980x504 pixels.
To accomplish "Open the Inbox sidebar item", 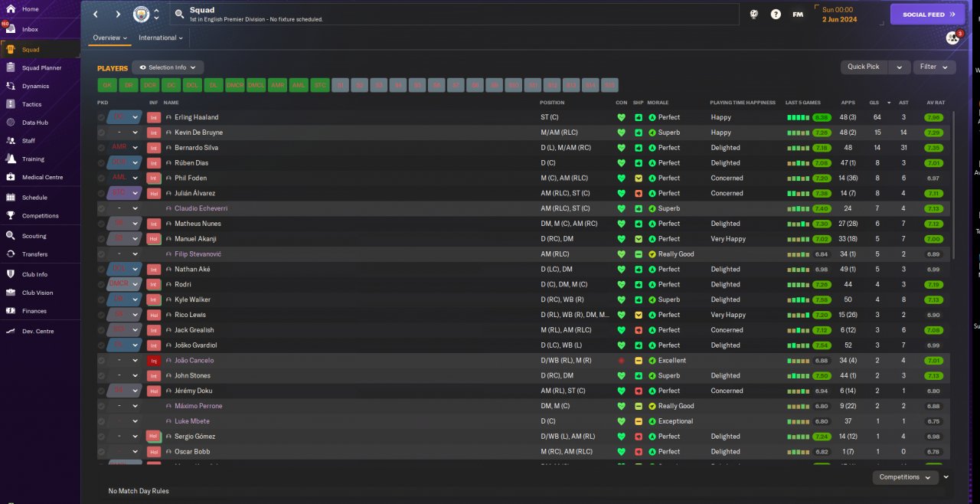I will click(31, 29).
